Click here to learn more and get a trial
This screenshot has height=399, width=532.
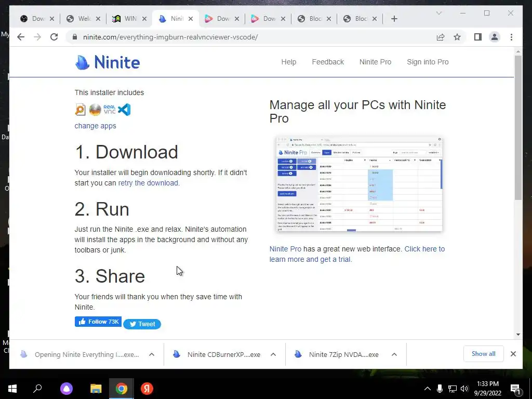click(357, 254)
